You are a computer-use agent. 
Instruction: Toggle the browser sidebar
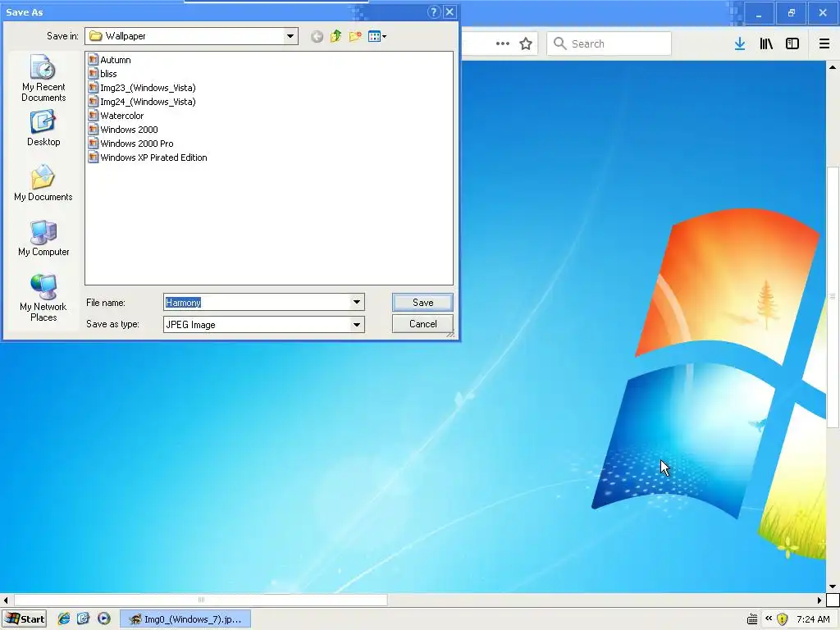792,43
